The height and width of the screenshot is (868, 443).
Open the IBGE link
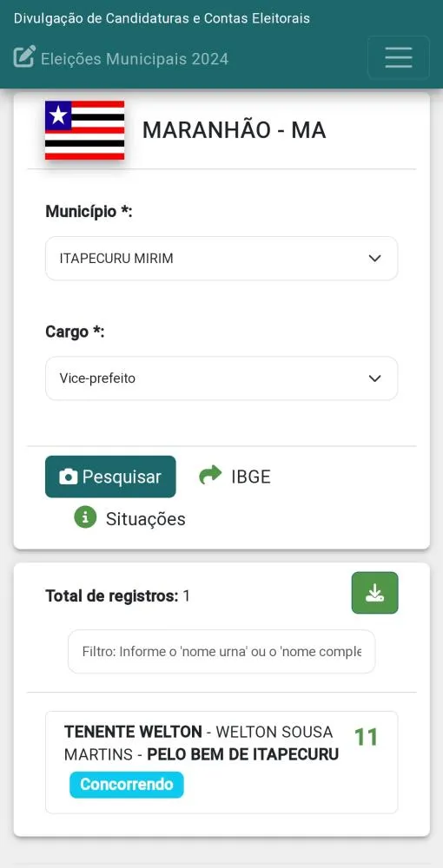click(251, 477)
